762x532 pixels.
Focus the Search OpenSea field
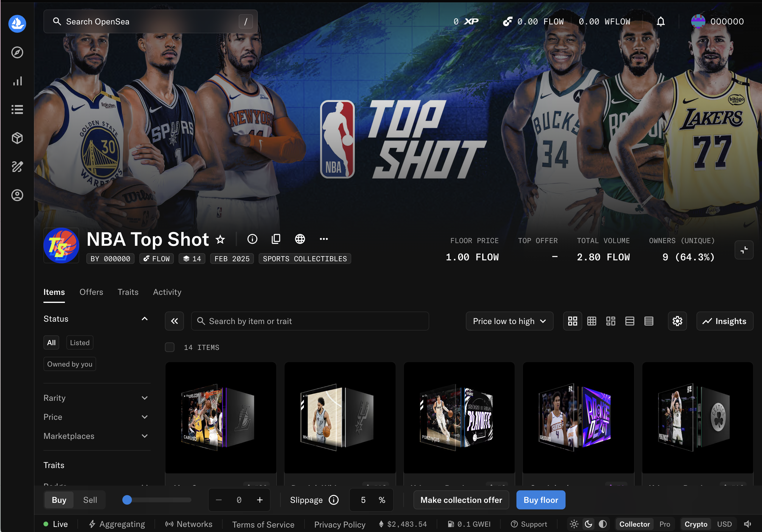150,21
